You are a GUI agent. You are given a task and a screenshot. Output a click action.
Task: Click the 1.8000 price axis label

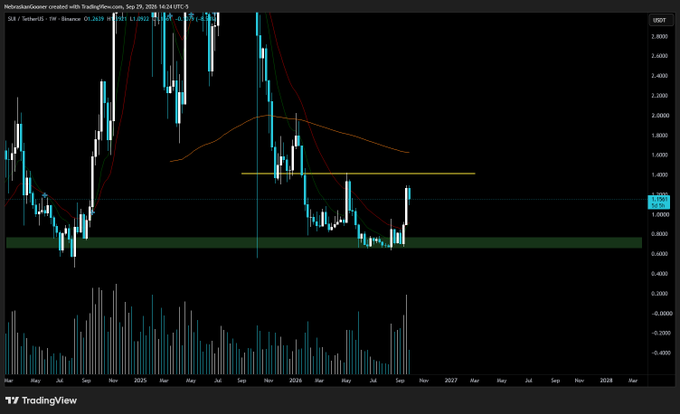(659, 135)
